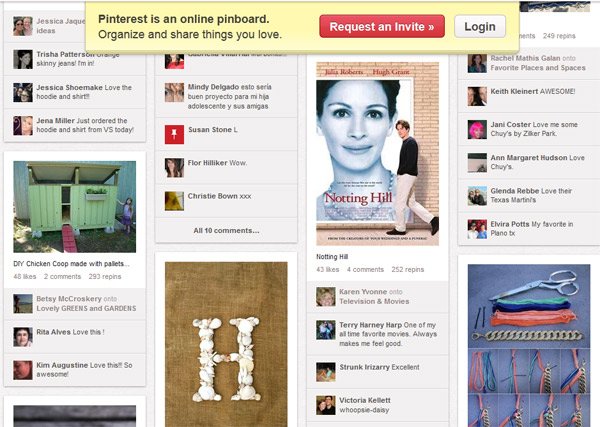Viewport: 600px width, 427px height.
Task: Click the Strunk Irizarry name link
Action: tap(364, 367)
